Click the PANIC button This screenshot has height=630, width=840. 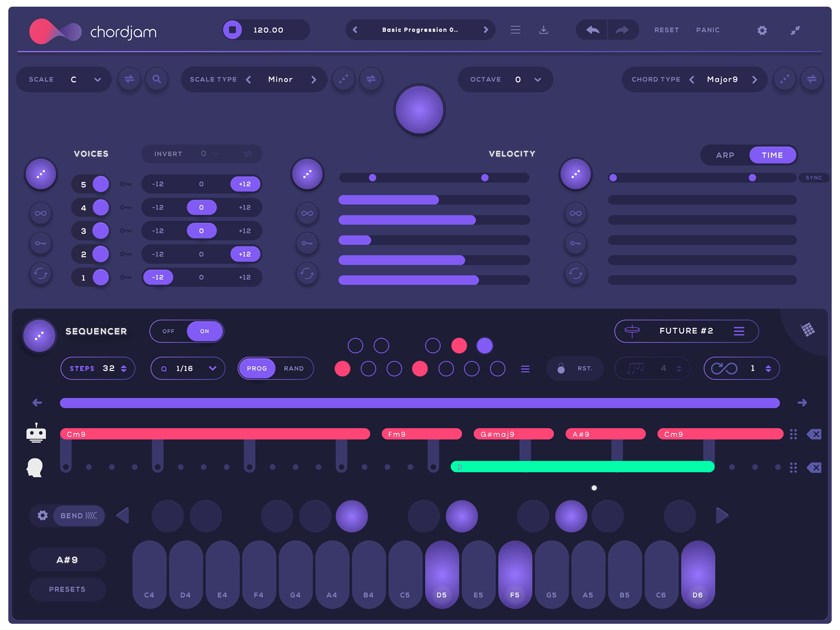tap(707, 30)
